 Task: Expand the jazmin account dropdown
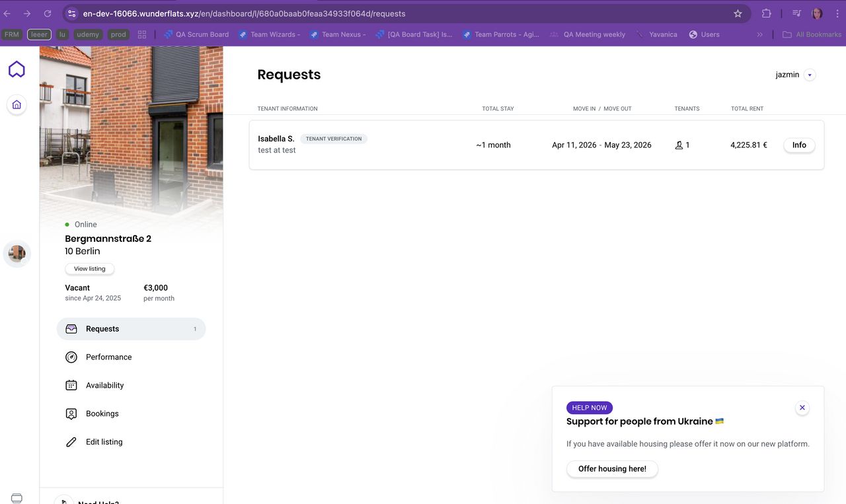coord(810,75)
